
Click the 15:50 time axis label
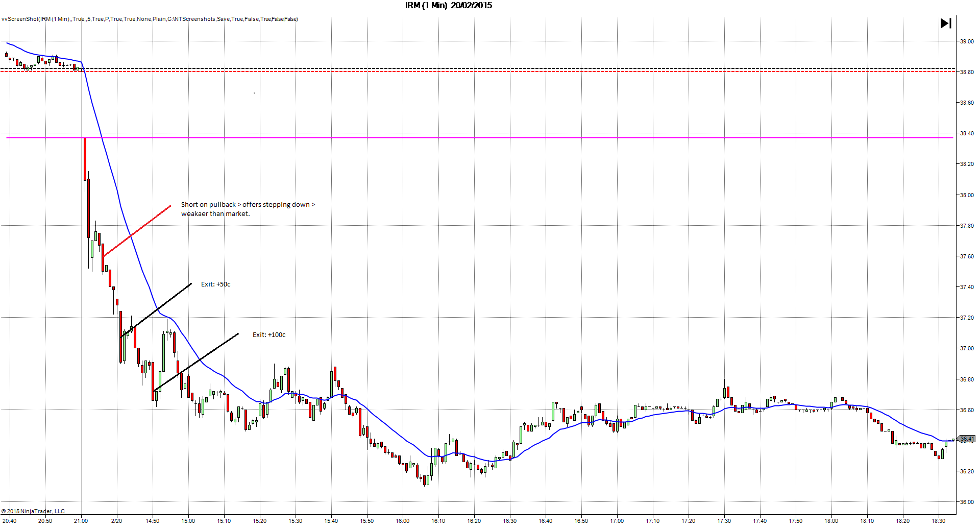click(x=366, y=521)
